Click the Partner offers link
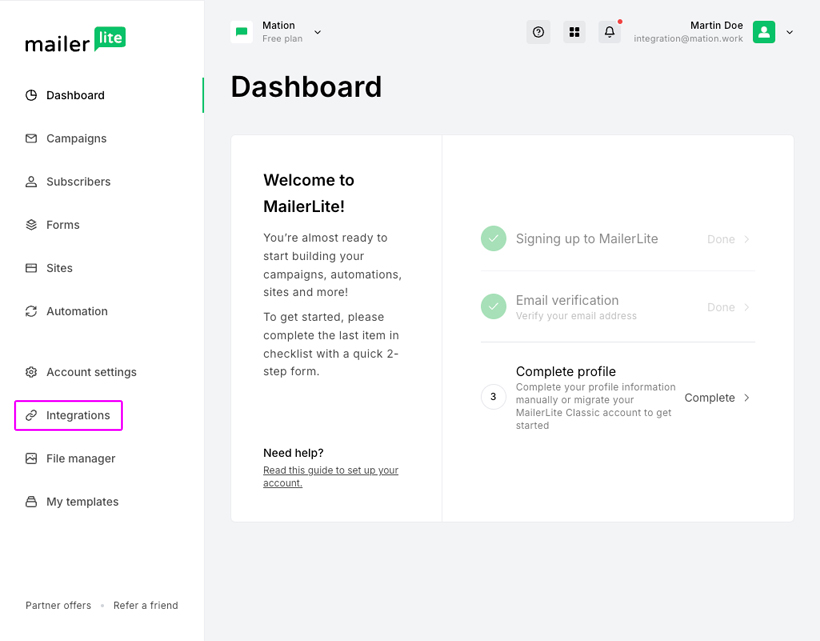 point(58,605)
